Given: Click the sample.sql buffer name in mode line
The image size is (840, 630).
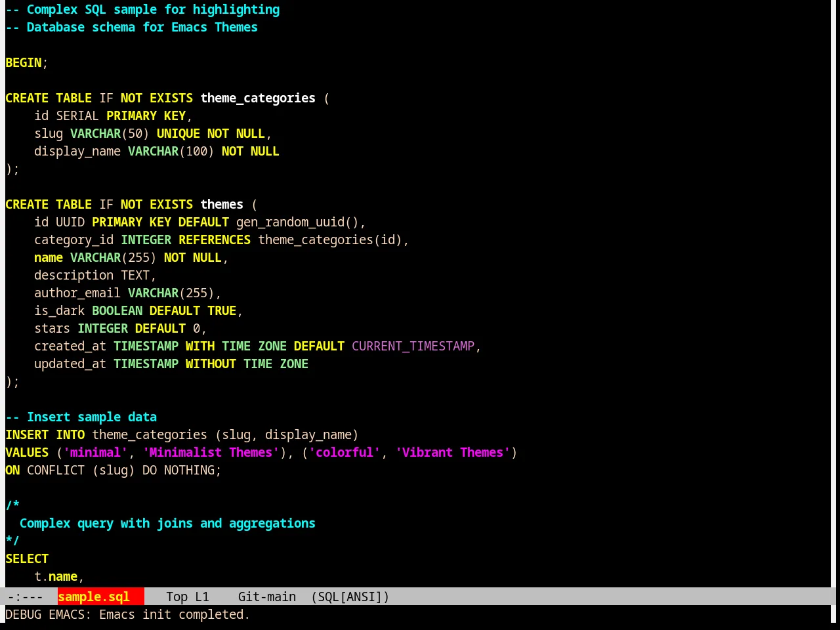Looking at the screenshot, I should click(x=94, y=597).
